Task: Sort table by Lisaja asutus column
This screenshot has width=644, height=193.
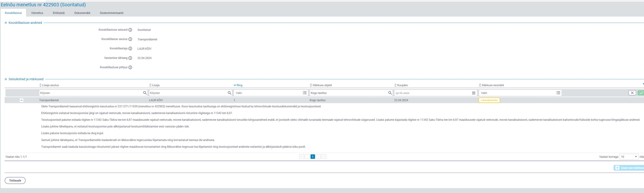Action: [x=49, y=85]
